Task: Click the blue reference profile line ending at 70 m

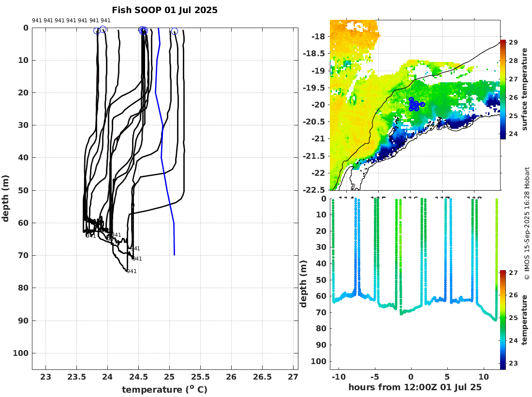Action: click(165, 141)
